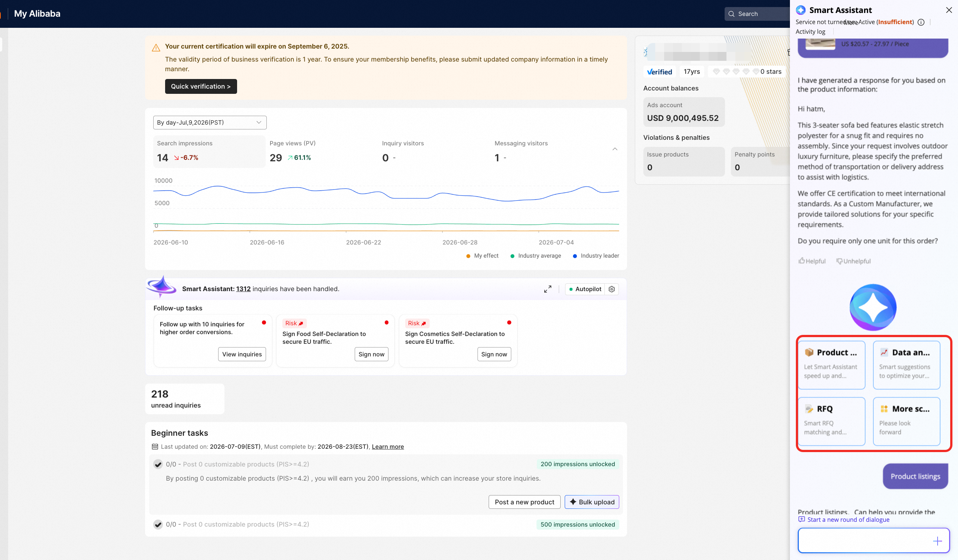Click the Smart Assistant logo in panel header
This screenshot has height=560, width=958.
click(801, 10)
